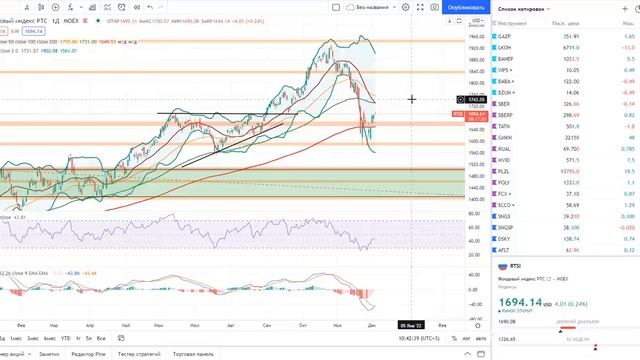Expand the Список котировок watchlist dropdown
Screen dimensions: 640x360
[548, 9]
